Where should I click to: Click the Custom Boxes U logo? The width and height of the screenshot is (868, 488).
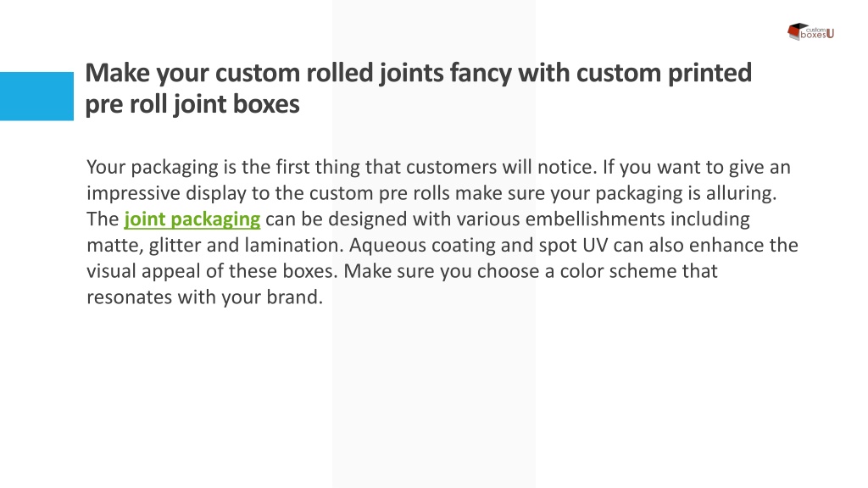click(810, 31)
